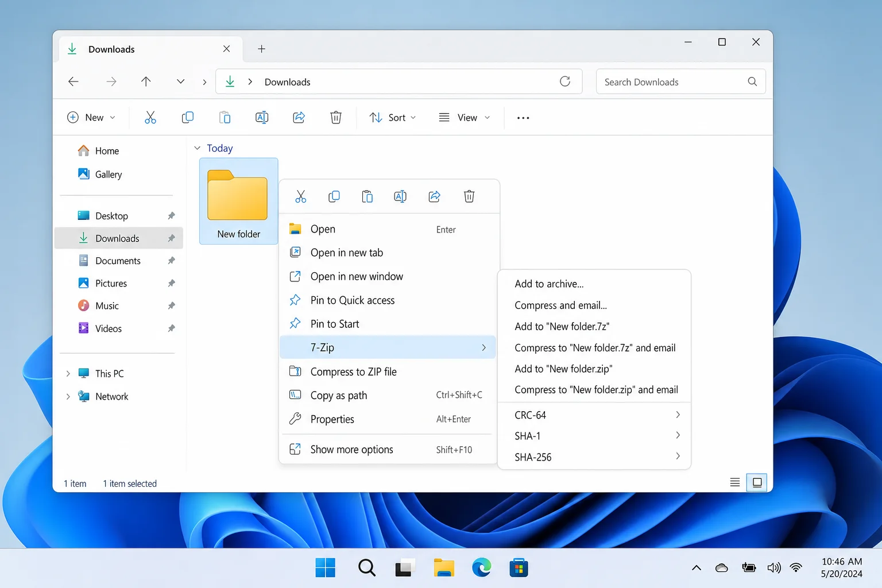The width and height of the screenshot is (882, 588).
Task: Close the Downloads tab
Action: 227,49
